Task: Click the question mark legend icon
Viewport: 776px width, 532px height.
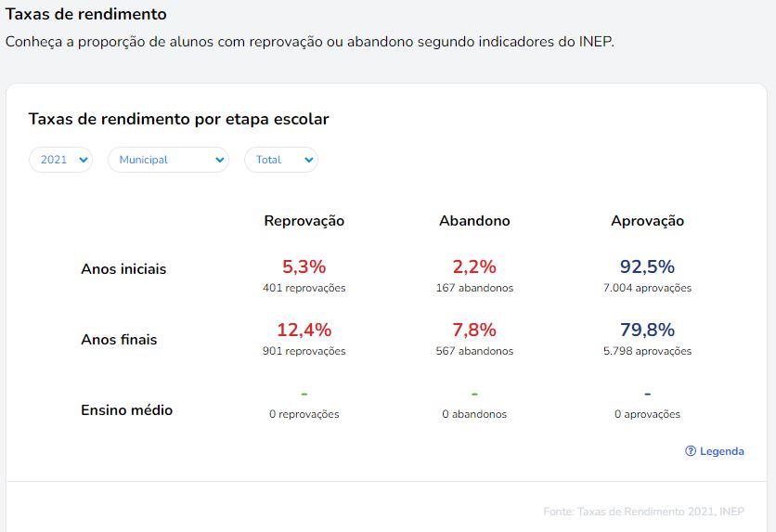Action: tap(691, 451)
